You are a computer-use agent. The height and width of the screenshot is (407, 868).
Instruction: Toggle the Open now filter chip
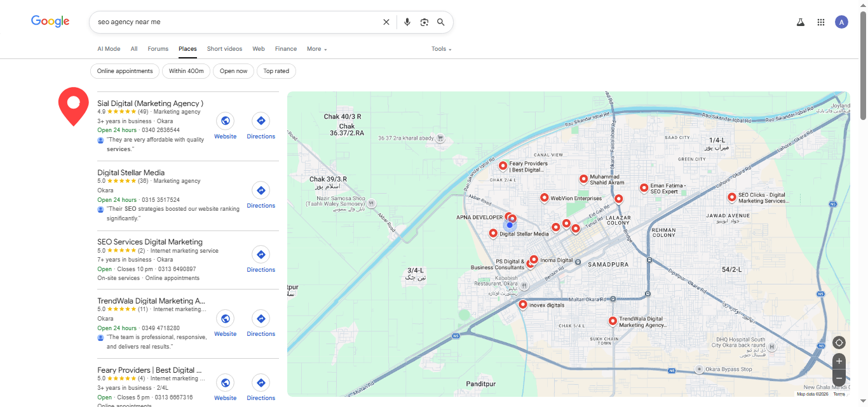[233, 71]
